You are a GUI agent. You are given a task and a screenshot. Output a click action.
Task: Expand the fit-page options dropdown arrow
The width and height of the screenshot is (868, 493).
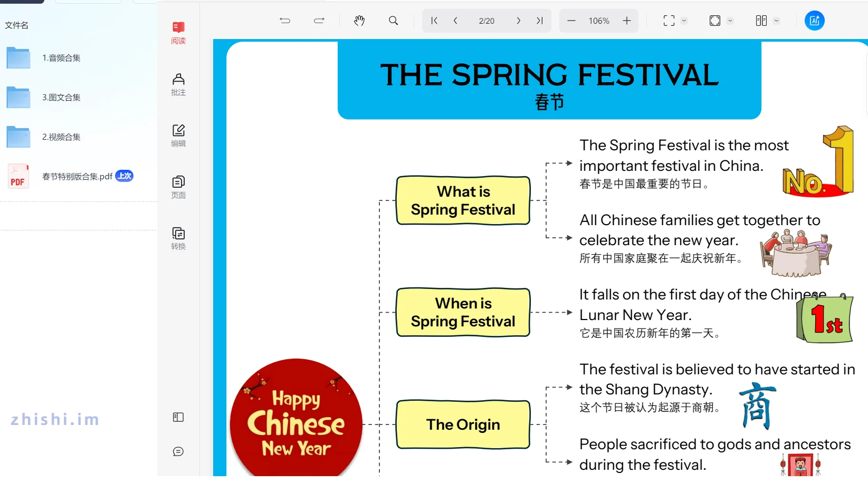[730, 21]
